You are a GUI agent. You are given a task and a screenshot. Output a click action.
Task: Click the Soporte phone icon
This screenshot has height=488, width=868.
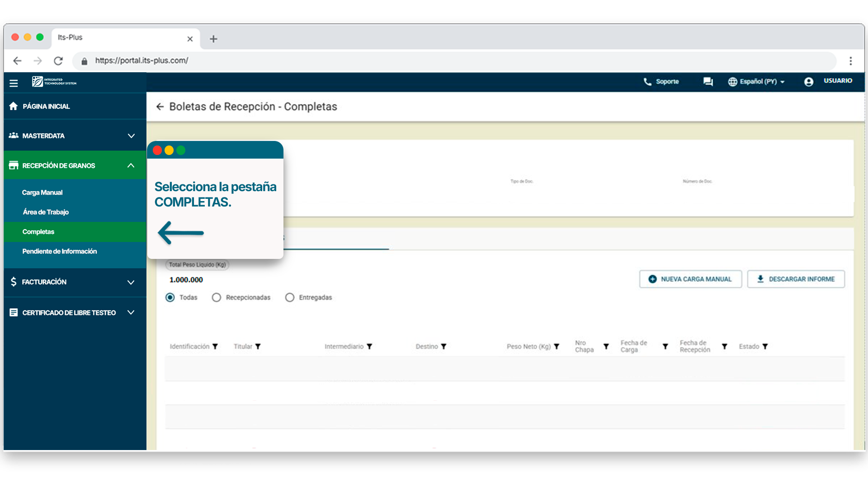(x=647, y=82)
